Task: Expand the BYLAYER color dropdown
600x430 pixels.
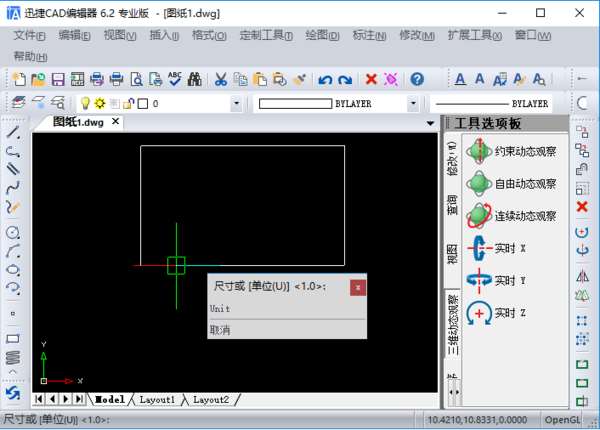Action: pyautogui.click(x=413, y=103)
